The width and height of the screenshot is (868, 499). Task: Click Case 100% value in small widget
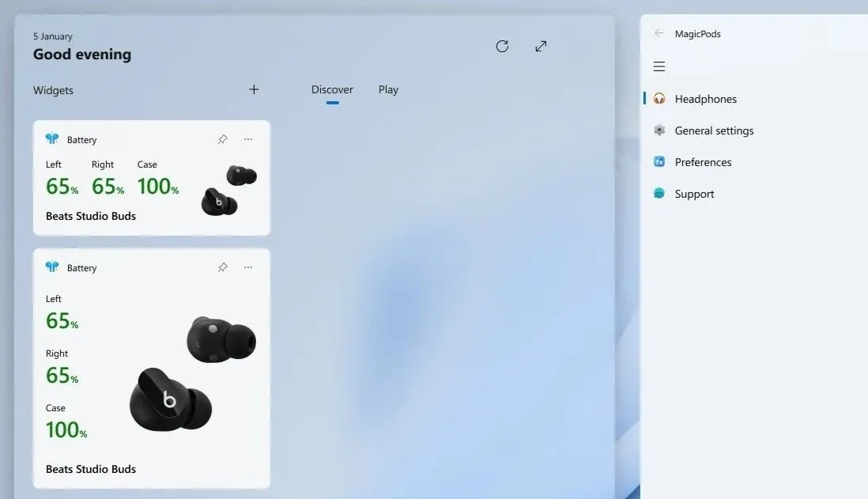pyautogui.click(x=158, y=187)
